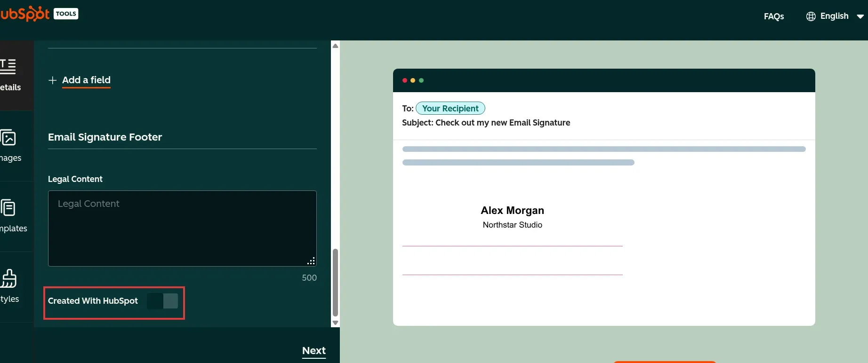Click the subject line text in preview

click(486, 123)
